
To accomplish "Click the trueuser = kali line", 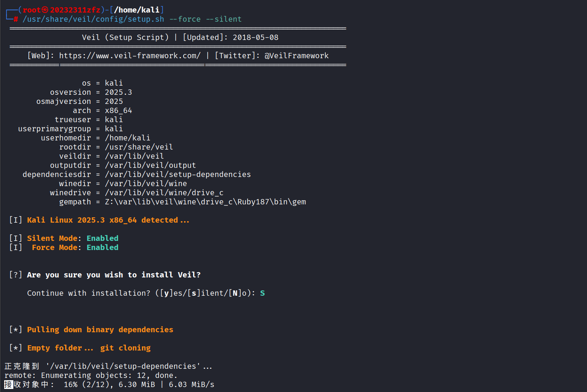I will [x=89, y=120].
